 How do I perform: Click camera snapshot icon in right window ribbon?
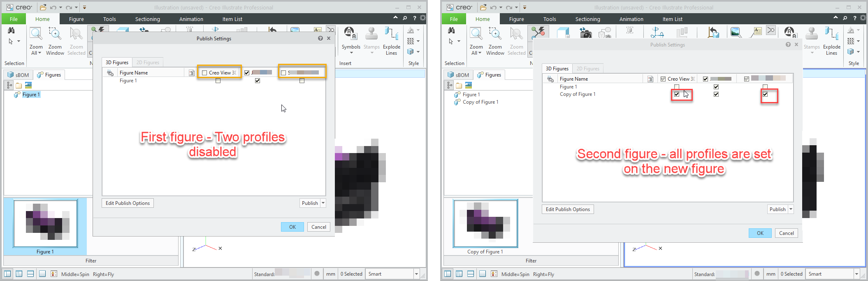[586, 33]
